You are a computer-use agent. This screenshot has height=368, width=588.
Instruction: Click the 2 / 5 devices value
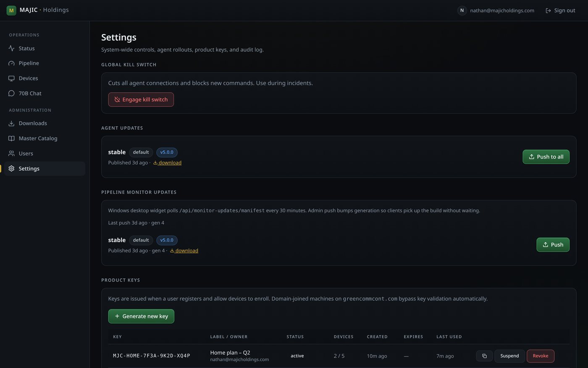[x=339, y=356]
